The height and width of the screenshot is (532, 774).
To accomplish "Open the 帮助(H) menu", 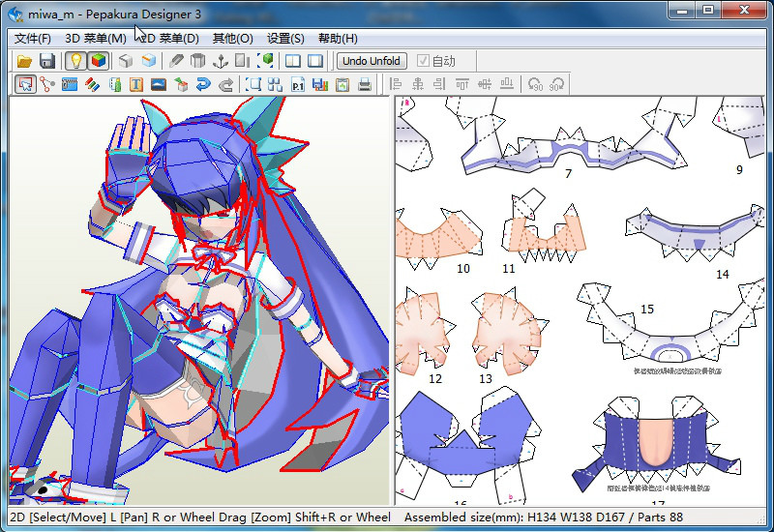I will (338, 39).
